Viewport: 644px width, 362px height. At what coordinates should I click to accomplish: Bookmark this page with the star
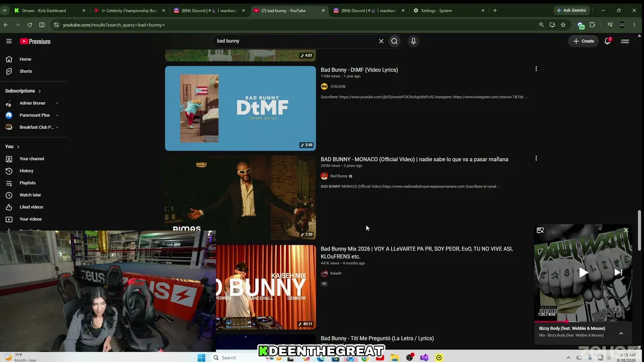[563, 25]
